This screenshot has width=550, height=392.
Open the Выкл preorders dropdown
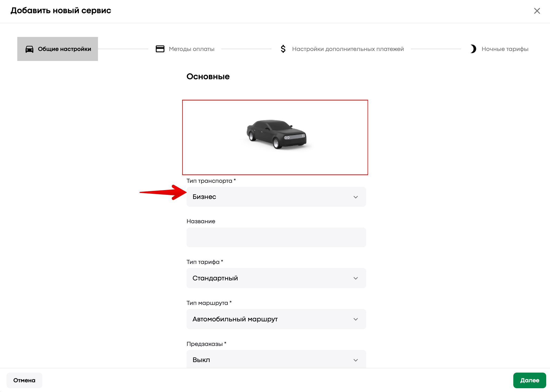pyautogui.click(x=276, y=359)
